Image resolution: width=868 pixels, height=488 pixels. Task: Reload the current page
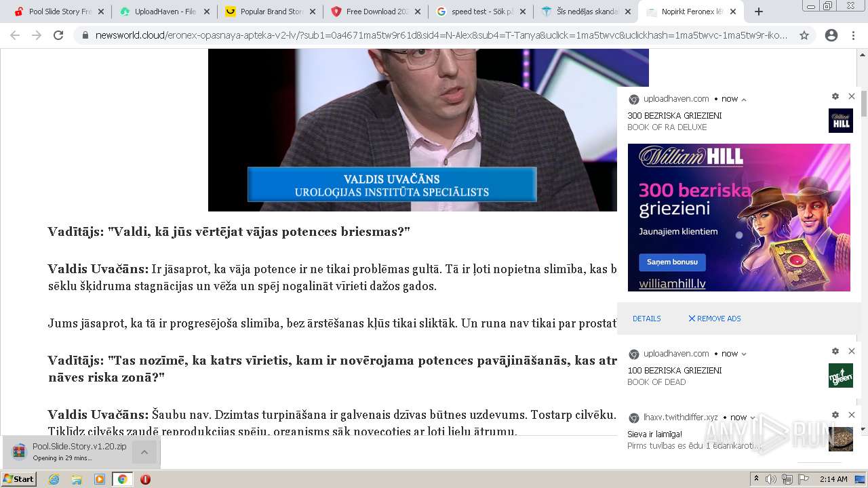pyautogui.click(x=58, y=35)
